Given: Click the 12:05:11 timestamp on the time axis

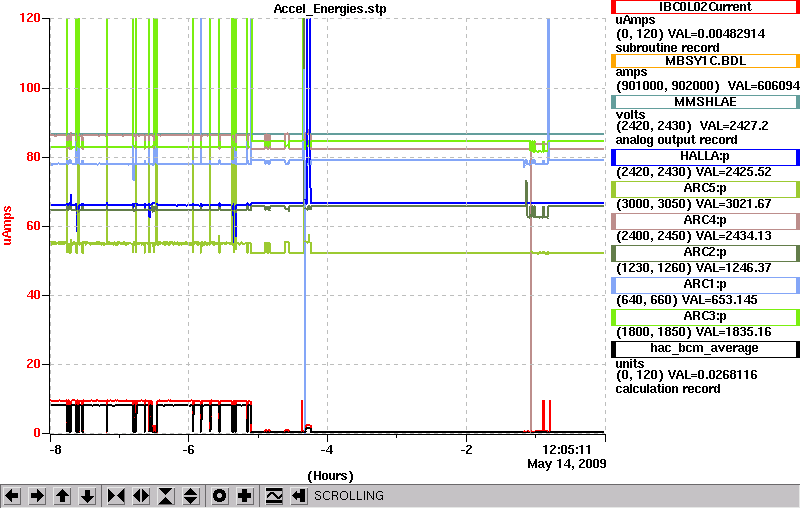Looking at the screenshot, I should pyautogui.click(x=566, y=450).
